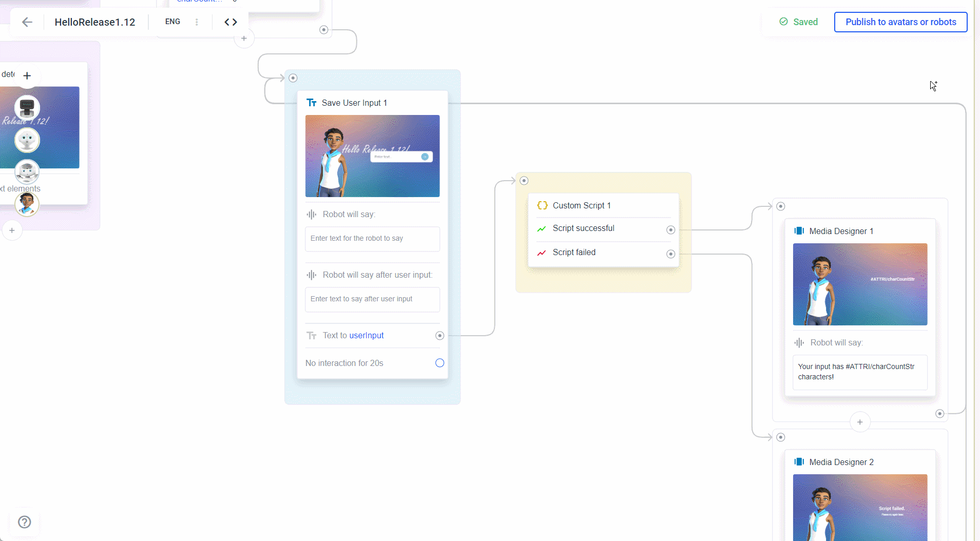Click the Custom Script group input connector
Viewport: 980px width, 541px height.
(x=524, y=181)
